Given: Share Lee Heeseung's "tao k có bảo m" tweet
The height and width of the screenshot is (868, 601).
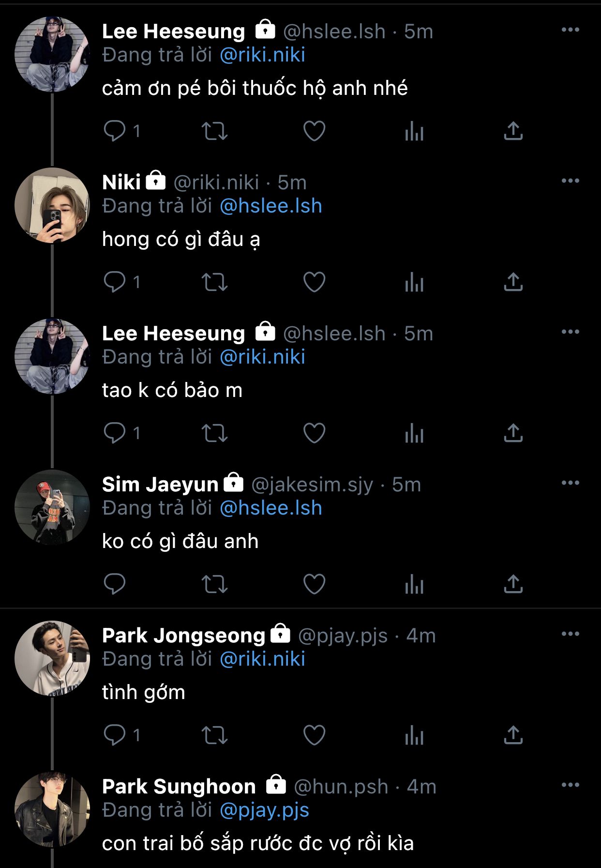Looking at the screenshot, I should tap(513, 433).
